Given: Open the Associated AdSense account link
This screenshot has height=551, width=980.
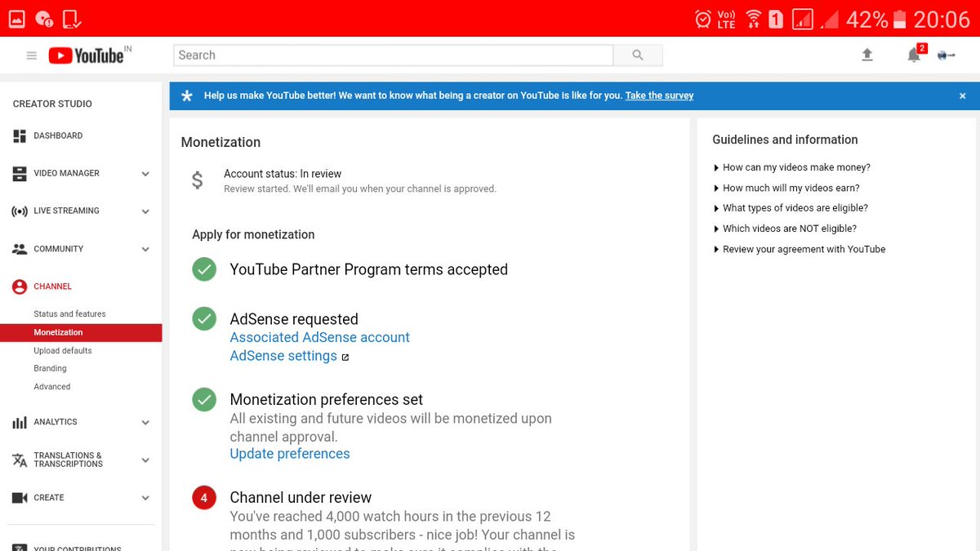Looking at the screenshot, I should tap(320, 337).
